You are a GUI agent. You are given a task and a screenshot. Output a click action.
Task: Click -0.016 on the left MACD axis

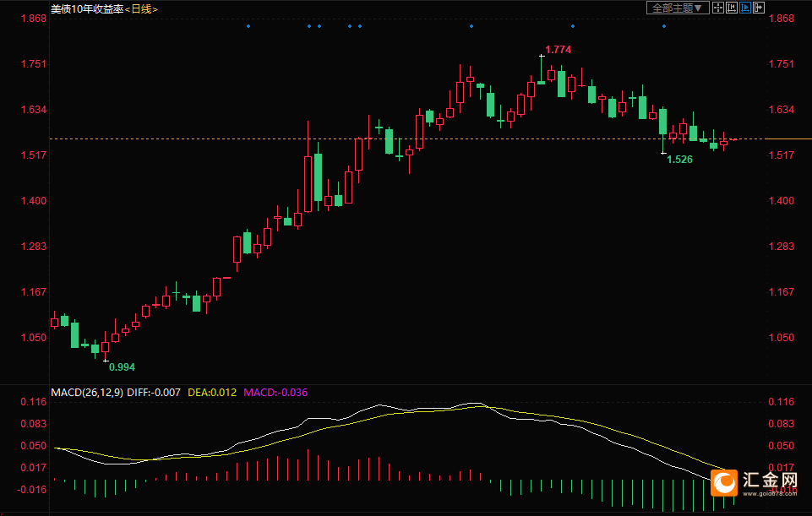(x=31, y=490)
